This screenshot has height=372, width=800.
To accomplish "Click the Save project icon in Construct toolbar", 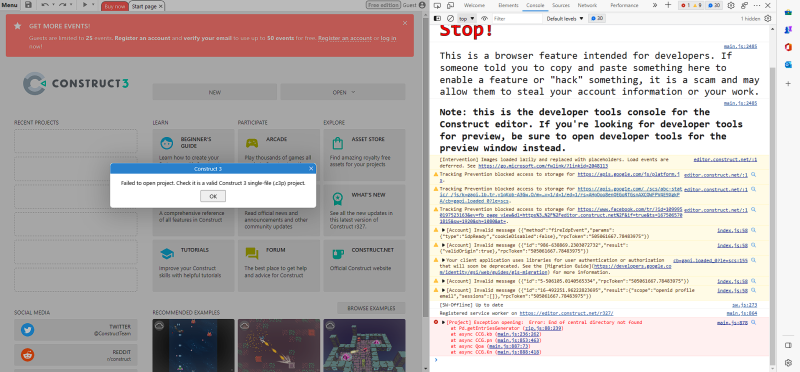I will click(x=28, y=5).
